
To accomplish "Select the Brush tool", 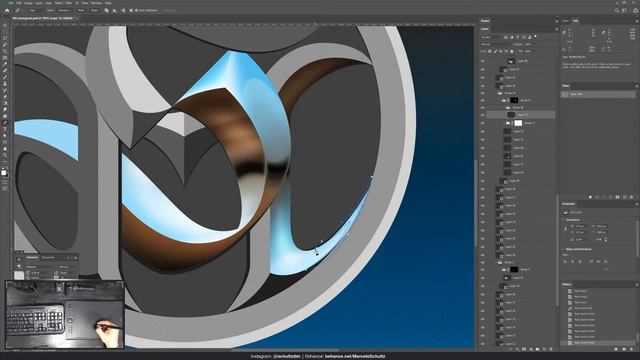I will click(x=5, y=77).
